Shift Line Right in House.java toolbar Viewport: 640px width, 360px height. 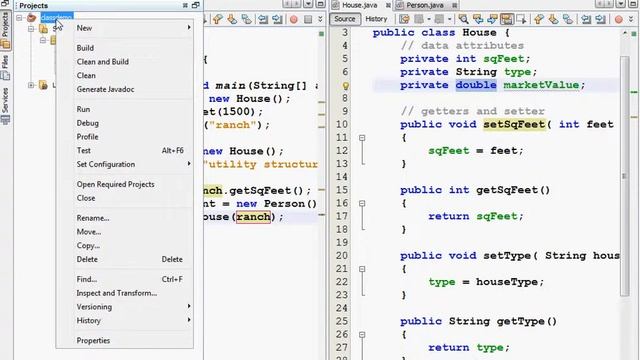600,19
